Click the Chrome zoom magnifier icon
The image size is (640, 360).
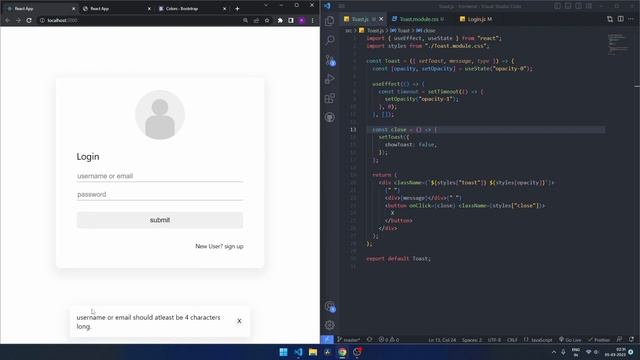(x=245, y=20)
